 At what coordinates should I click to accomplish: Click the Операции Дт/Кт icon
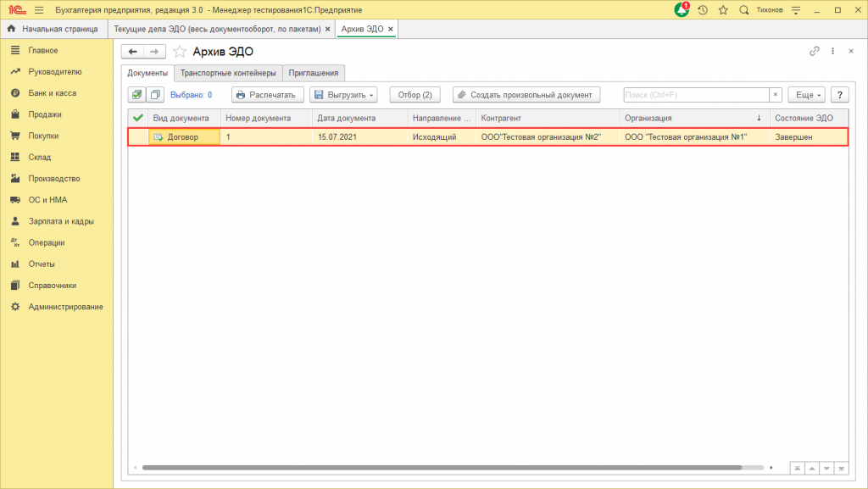15,242
